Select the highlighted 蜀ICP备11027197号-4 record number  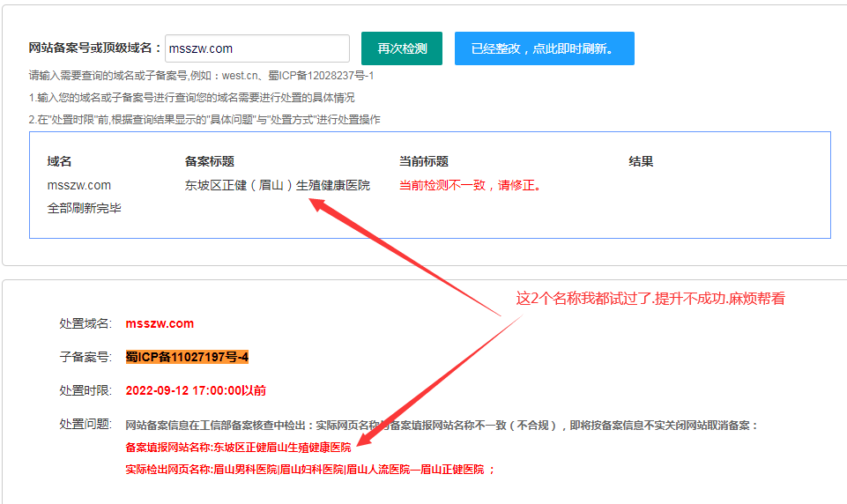click(187, 357)
